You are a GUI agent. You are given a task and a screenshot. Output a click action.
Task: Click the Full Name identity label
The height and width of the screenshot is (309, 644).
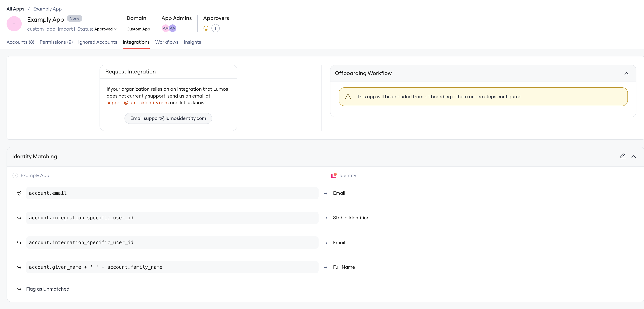[x=344, y=267]
